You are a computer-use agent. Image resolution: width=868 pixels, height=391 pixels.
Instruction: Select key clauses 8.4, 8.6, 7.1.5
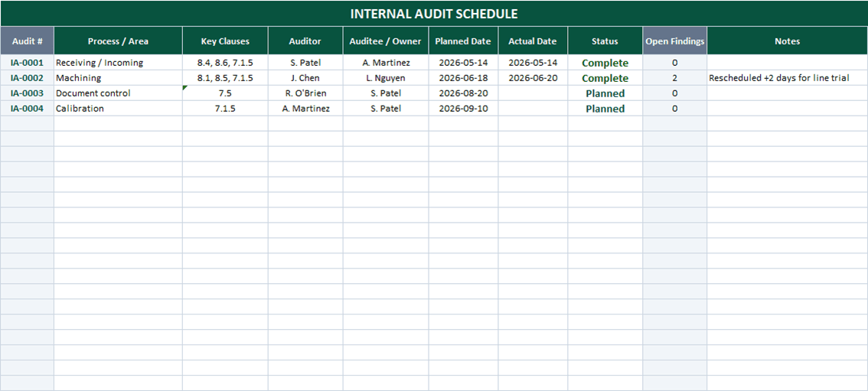[x=225, y=63]
